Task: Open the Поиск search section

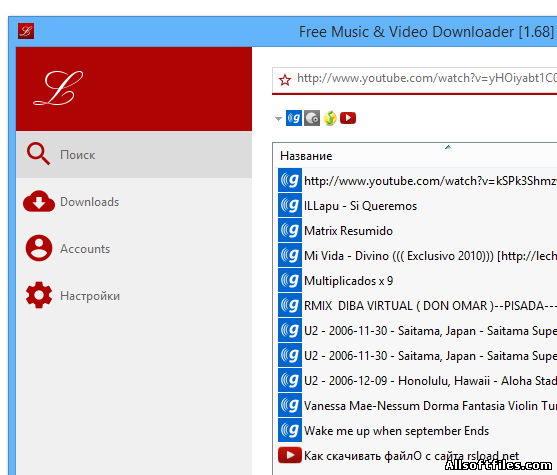Action: [x=134, y=155]
